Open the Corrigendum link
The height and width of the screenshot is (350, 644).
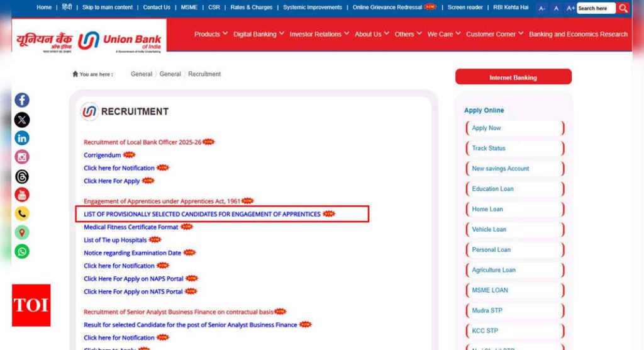(103, 155)
